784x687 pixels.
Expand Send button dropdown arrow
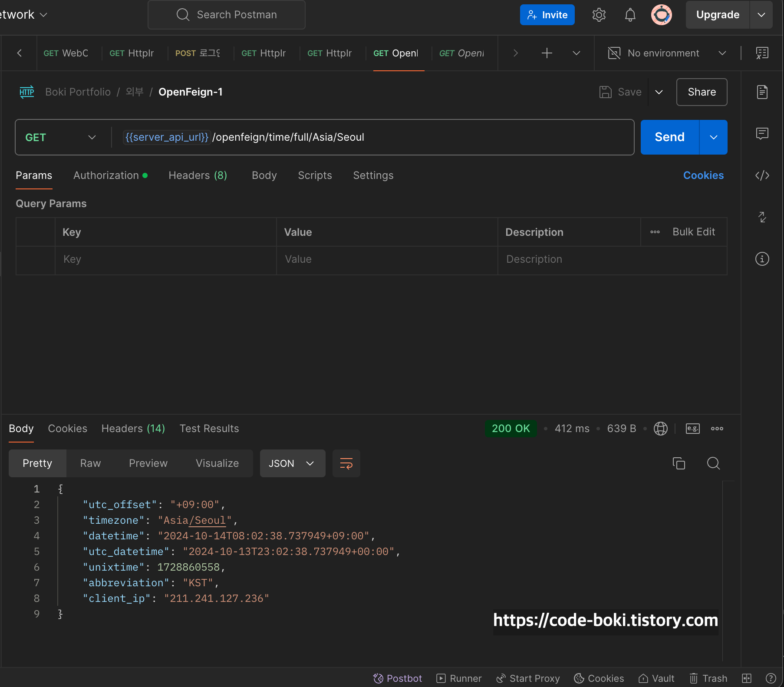pyautogui.click(x=713, y=137)
